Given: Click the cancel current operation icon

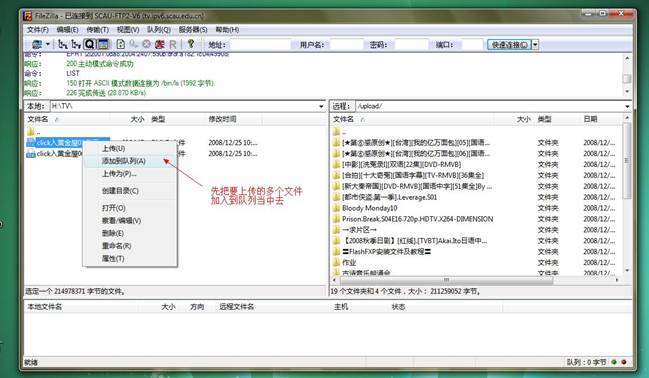Looking at the screenshot, I should pyautogui.click(x=146, y=44).
